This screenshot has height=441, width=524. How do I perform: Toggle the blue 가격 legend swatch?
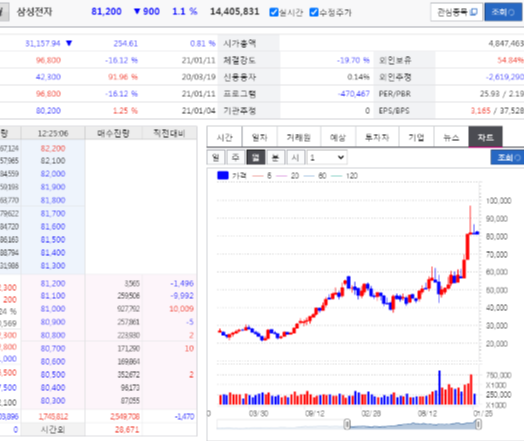pyautogui.click(x=223, y=175)
